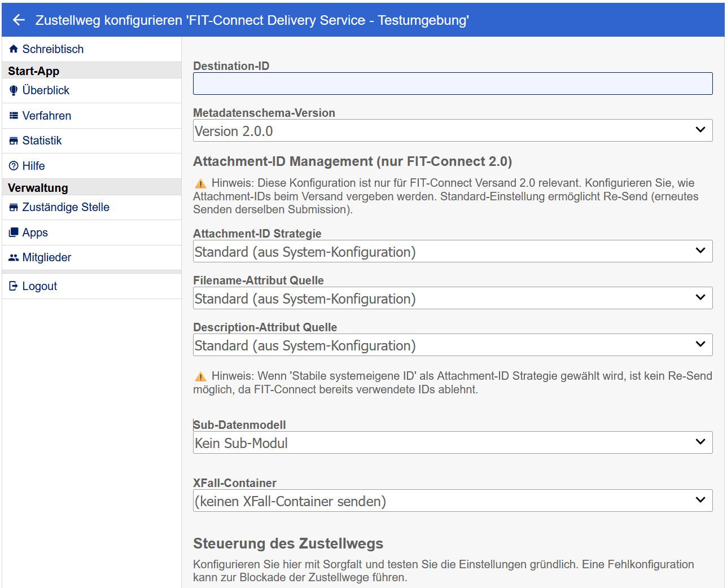Click the Logout icon

[14, 286]
